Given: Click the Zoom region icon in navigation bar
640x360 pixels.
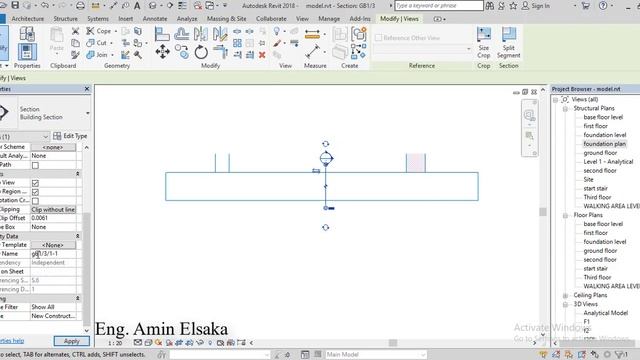Looking at the screenshot, I should pyautogui.click(x=529, y=136).
